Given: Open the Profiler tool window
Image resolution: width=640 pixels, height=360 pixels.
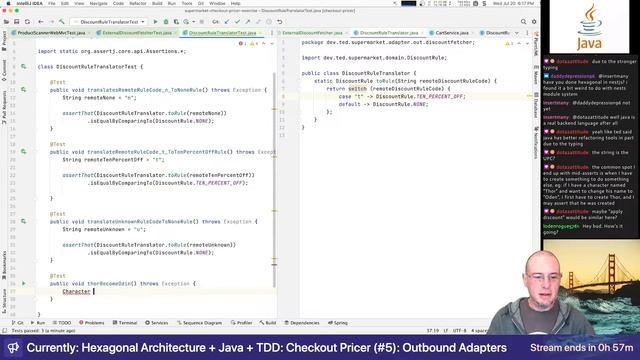Looking at the screenshot, I should pos(242,323).
